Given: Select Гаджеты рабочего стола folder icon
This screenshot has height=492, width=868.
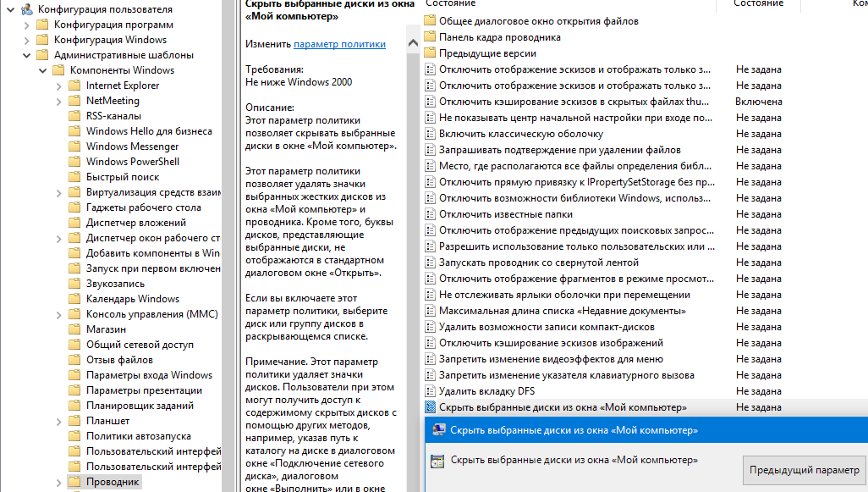Looking at the screenshot, I should (x=74, y=207).
